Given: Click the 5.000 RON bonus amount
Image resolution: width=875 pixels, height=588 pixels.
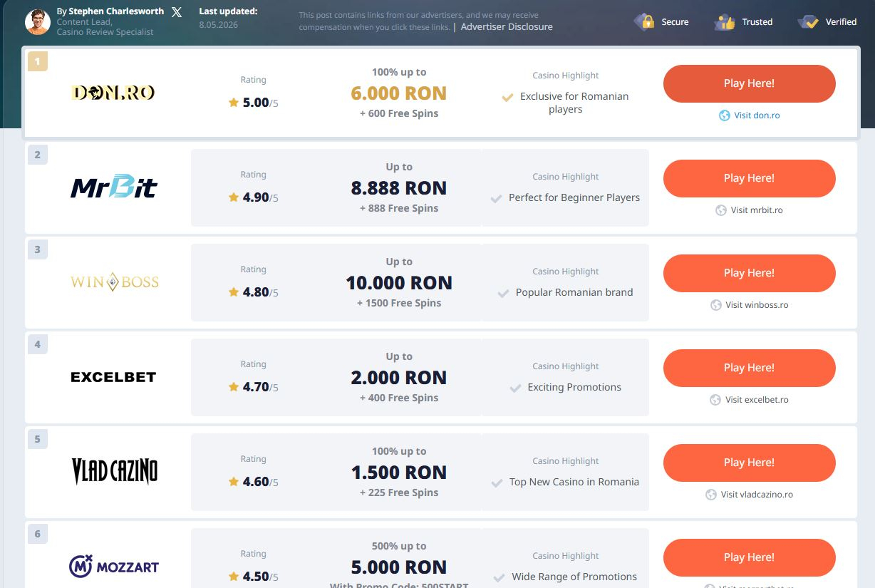Looking at the screenshot, I should 399,567.
